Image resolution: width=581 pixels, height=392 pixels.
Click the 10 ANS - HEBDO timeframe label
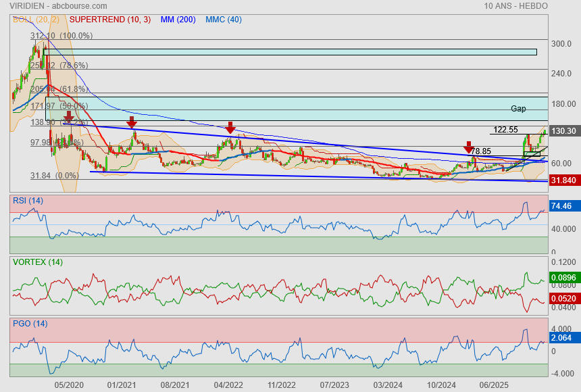[x=516, y=5]
